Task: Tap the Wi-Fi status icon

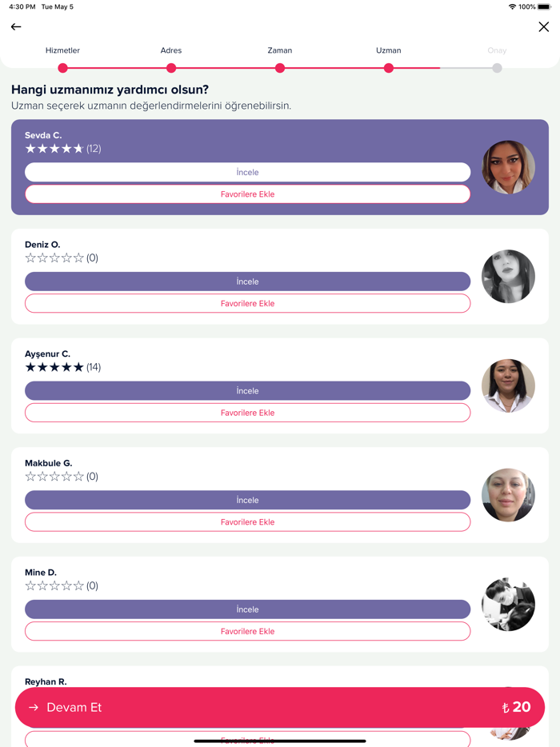Action: tap(511, 6)
